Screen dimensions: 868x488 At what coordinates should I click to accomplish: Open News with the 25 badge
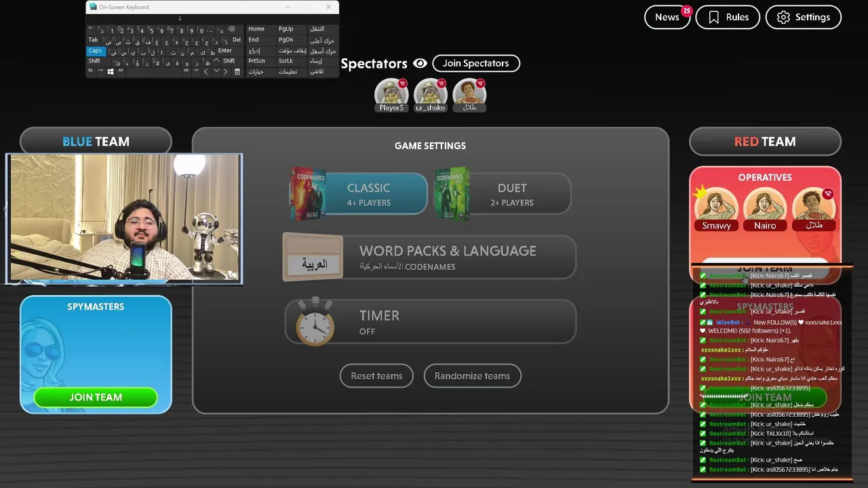[667, 17]
